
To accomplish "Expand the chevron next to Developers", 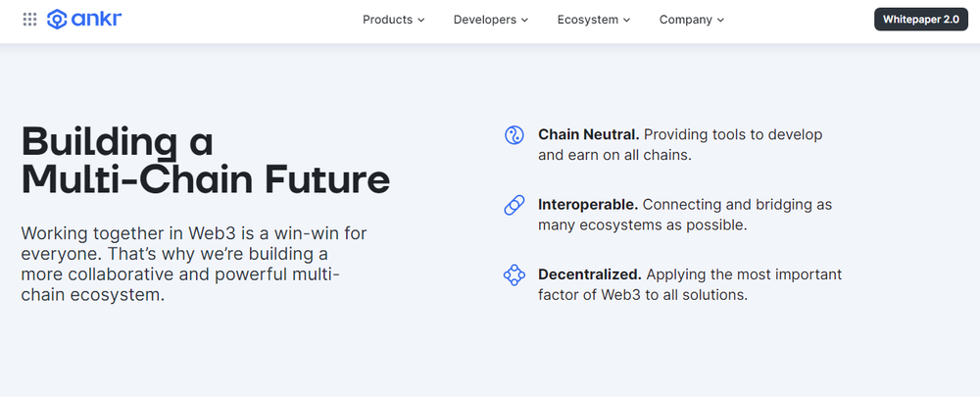I will 524,20.
